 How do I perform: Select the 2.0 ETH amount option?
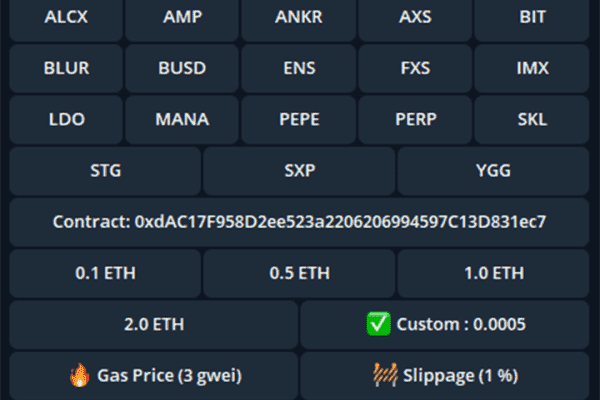pos(154,325)
